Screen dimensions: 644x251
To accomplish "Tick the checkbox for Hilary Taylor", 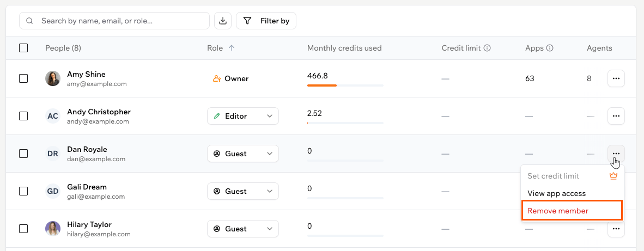I will tap(23, 229).
